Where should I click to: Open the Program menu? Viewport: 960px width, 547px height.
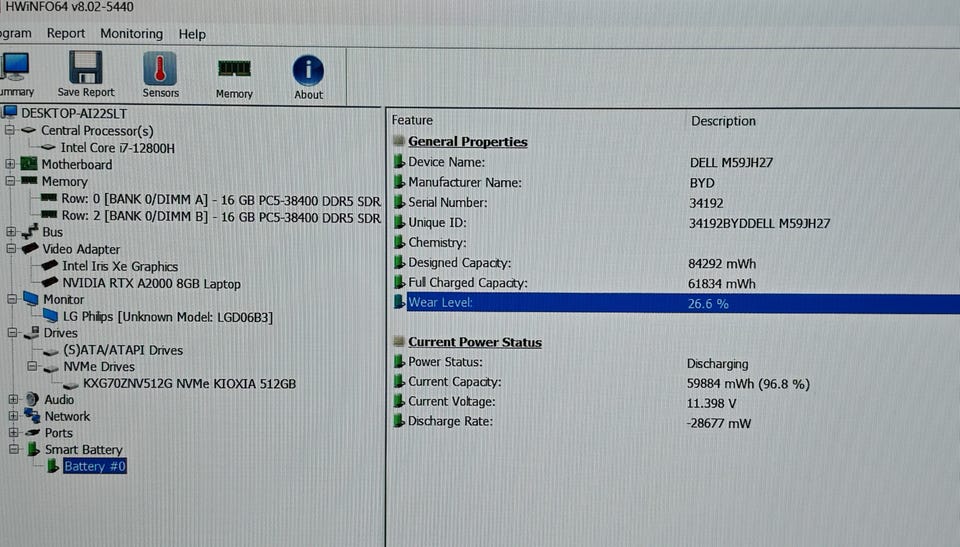click(x=15, y=33)
